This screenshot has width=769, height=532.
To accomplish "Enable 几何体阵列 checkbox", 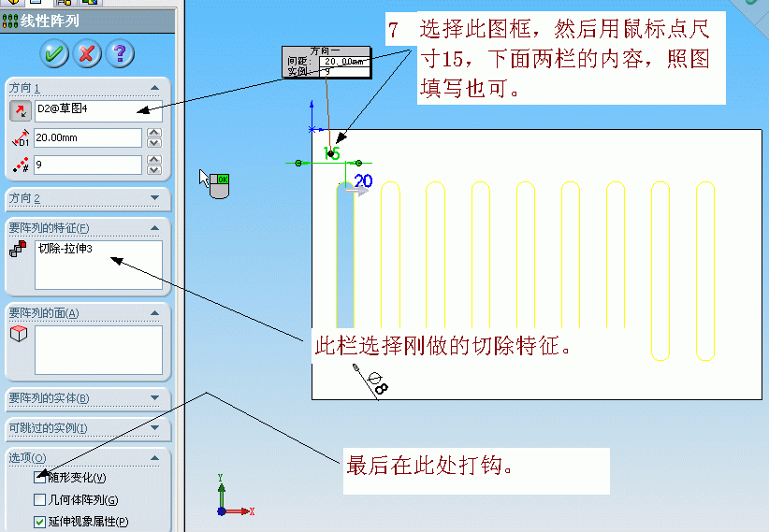I will click(x=39, y=499).
